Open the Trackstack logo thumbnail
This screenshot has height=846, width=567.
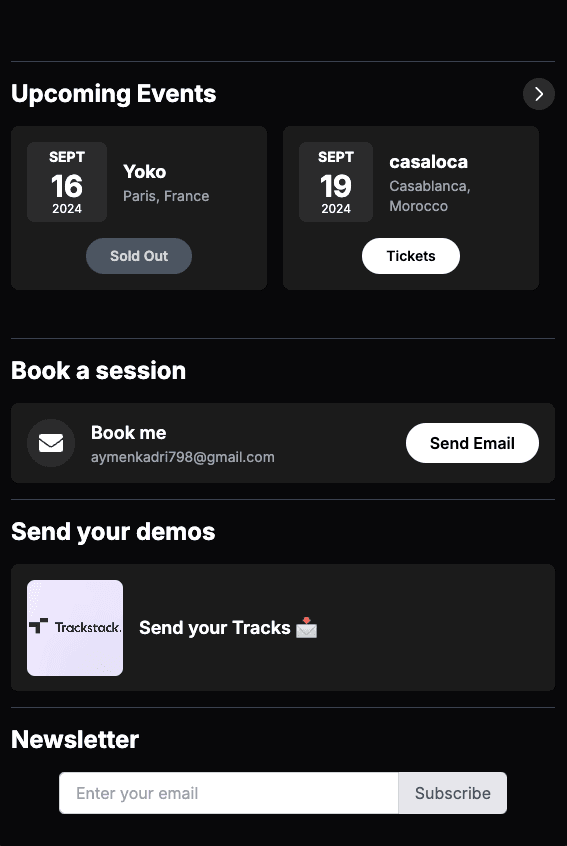[x=75, y=627]
